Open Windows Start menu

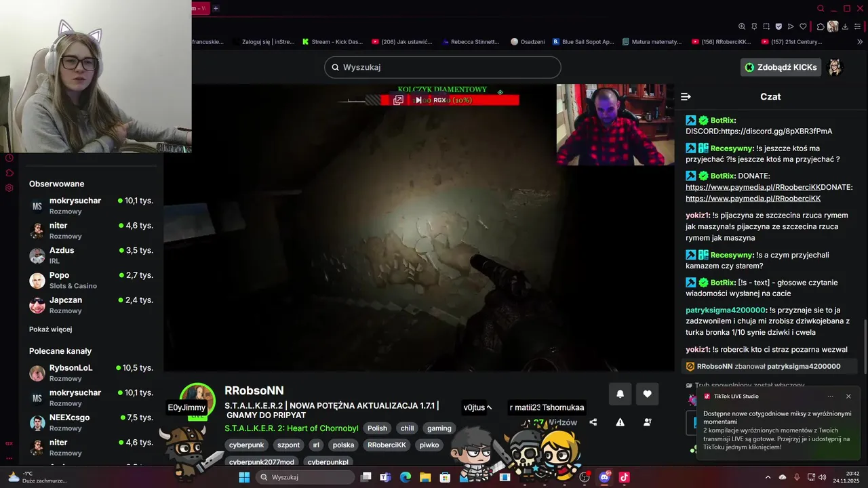(x=244, y=477)
